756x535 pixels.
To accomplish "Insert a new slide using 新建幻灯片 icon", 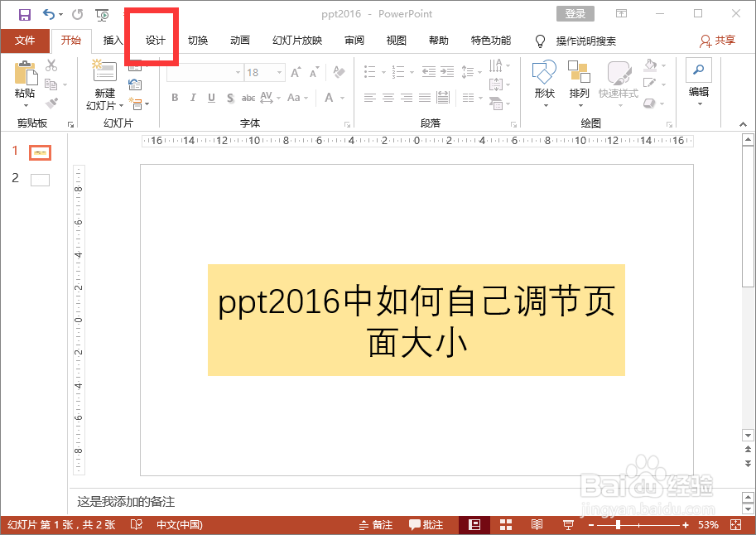I will tap(104, 71).
